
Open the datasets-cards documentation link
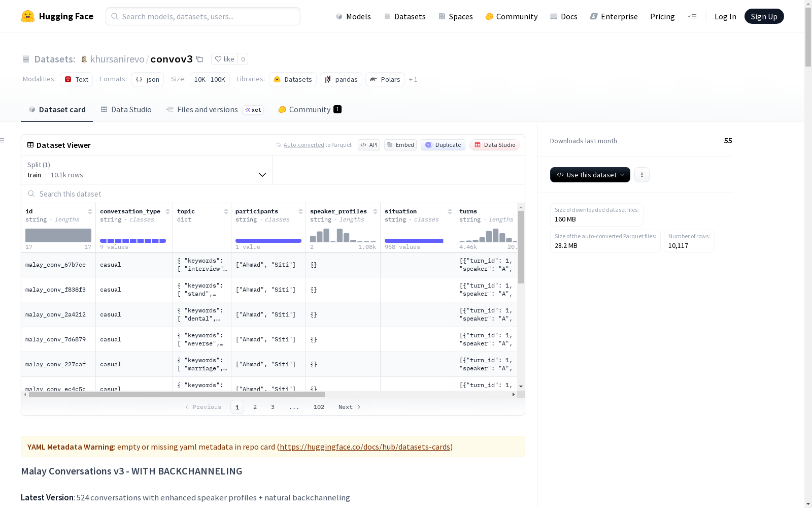(x=365, y=447)
